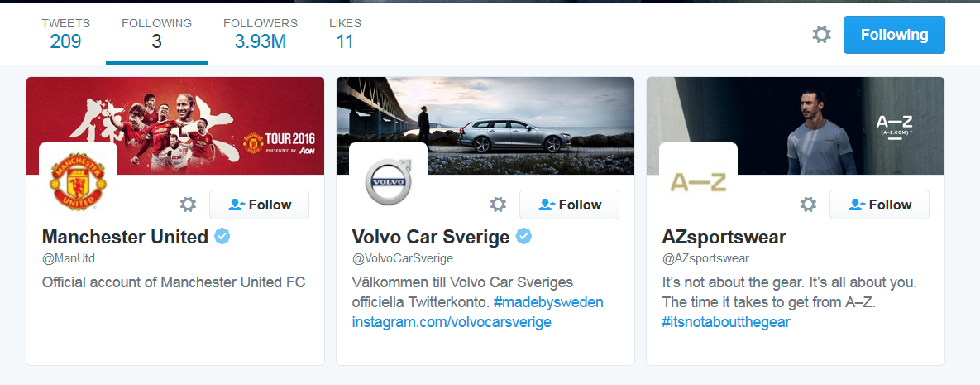Viewport: 980px width, 385px height.
Task: Open Manchester United profile avatar crest
Action: 78,182
